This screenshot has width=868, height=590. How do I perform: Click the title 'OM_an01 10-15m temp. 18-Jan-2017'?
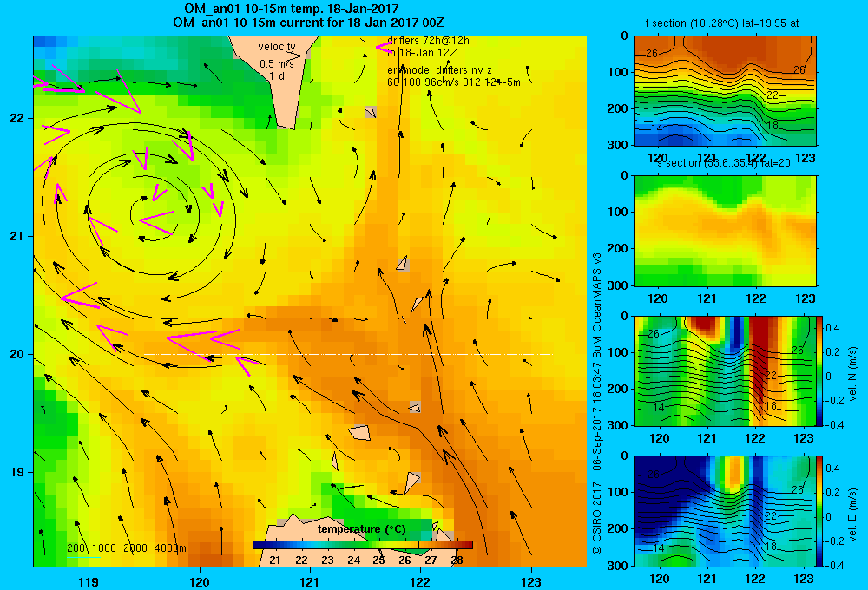291,9
